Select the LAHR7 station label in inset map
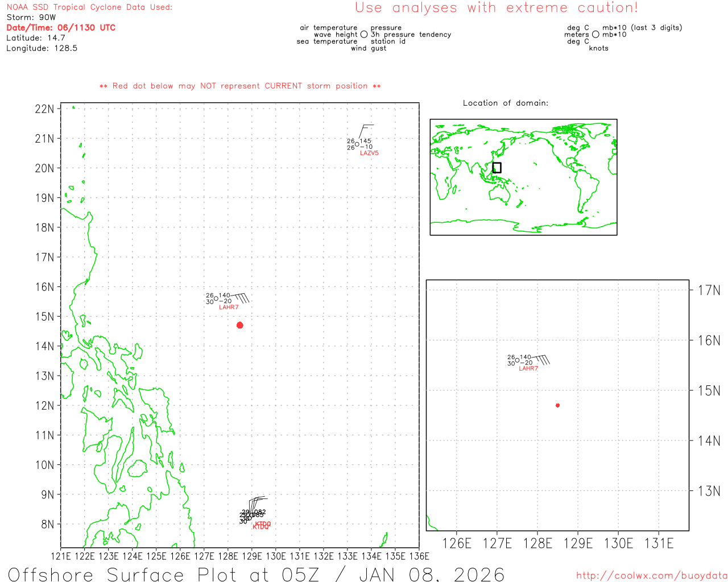 (x=528, y=369)
